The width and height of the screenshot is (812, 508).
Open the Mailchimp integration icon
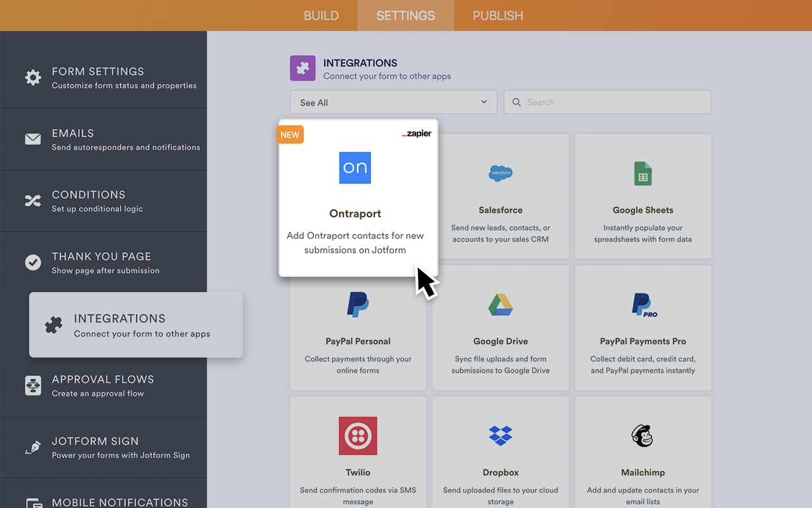tap(643, 436)
